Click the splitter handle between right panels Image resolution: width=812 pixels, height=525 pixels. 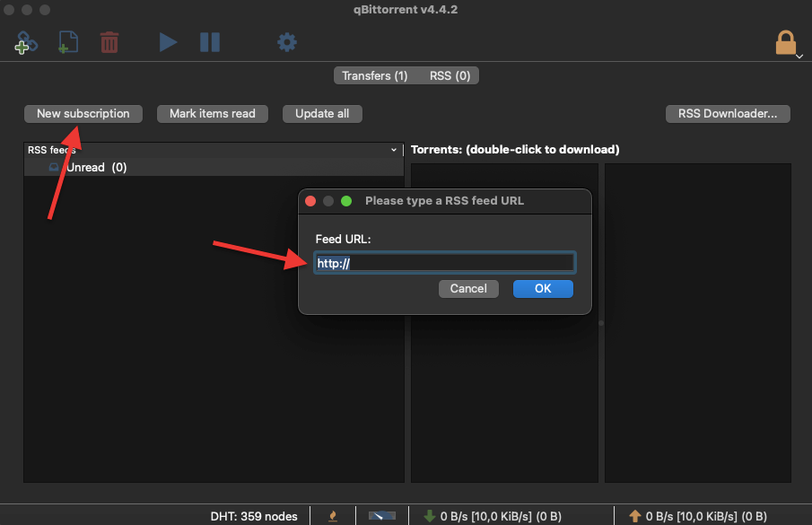[x=601, y=323]
